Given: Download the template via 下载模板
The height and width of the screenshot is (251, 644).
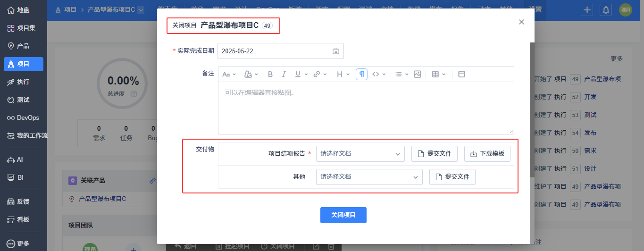Looking at the screenshot, I should (487, 153).
